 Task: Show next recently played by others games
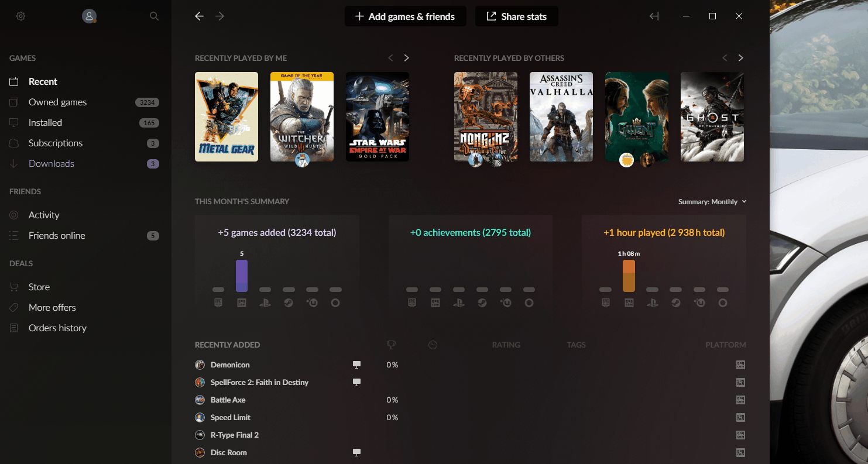741,58
